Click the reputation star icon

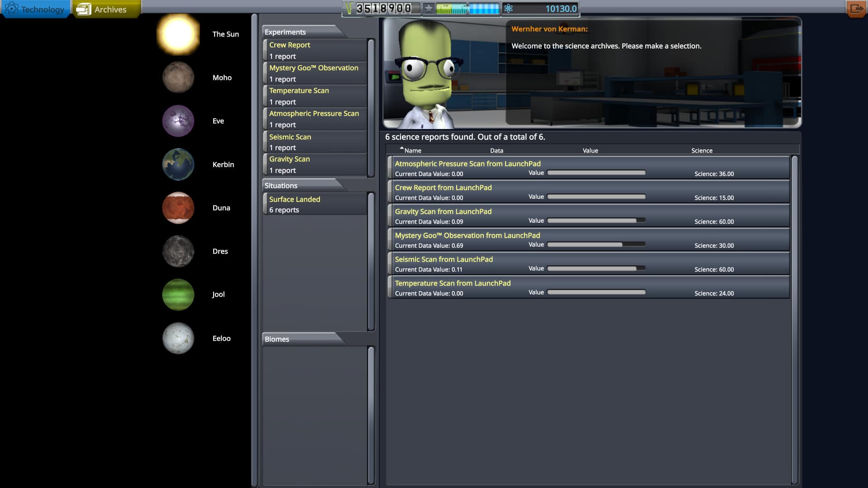click(x=429, y=9)
